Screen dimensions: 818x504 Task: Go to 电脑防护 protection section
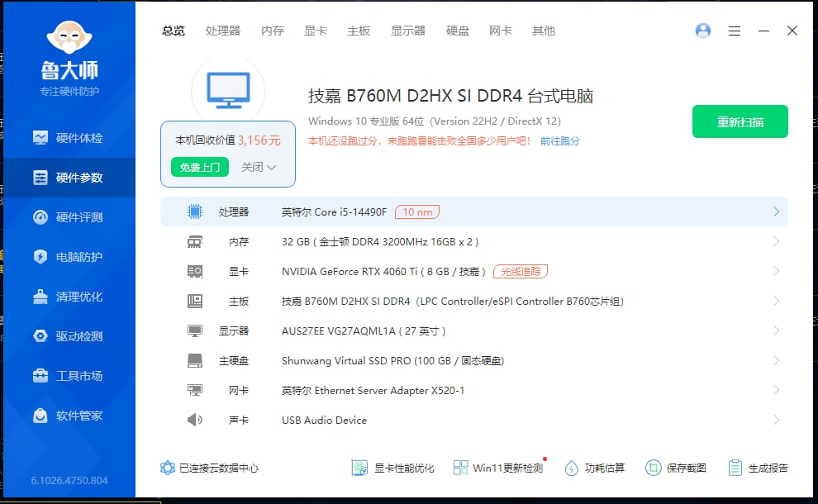pos(68,257)
